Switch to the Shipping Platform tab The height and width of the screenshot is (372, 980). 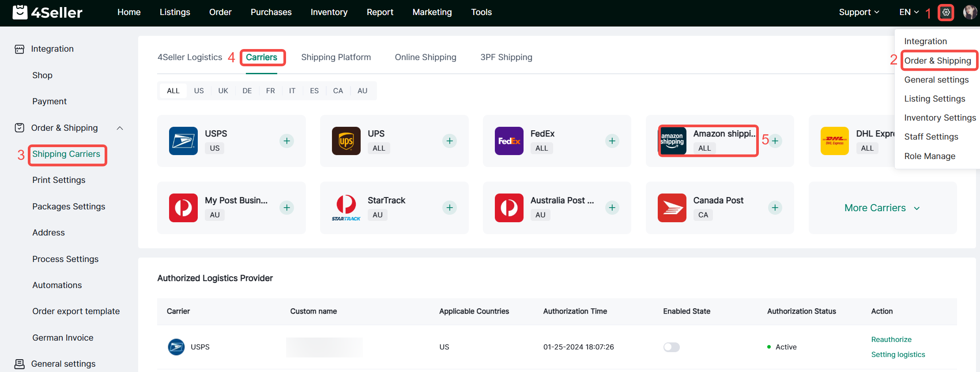335,57
